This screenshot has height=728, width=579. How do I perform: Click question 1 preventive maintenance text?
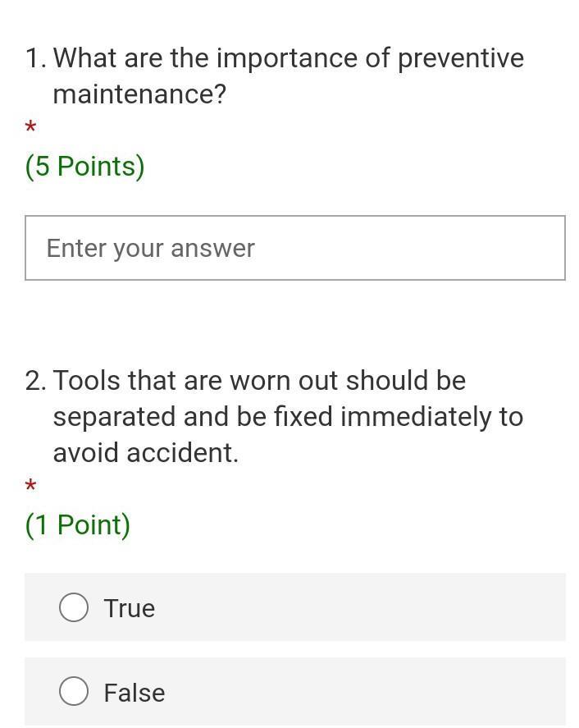[288, 76]
